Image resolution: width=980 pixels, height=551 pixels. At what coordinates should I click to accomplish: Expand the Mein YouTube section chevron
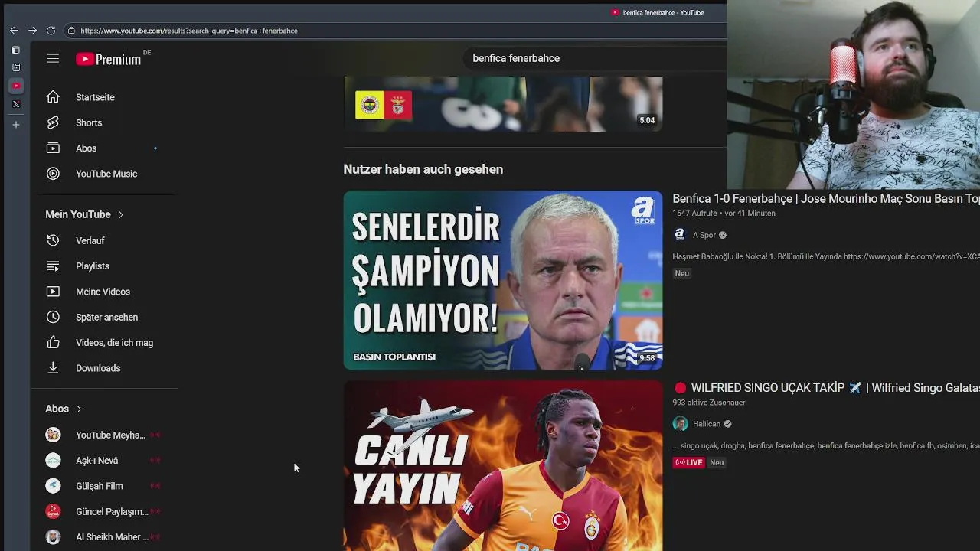[120, 215]
